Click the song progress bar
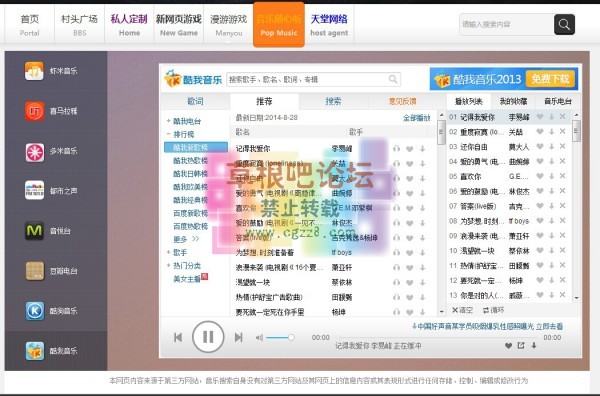The width and height of the screenshot is (600, 396). coord(436,337)
